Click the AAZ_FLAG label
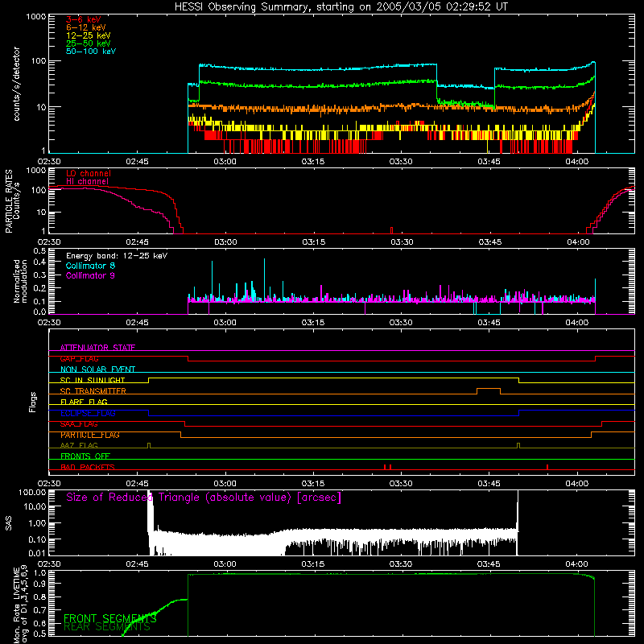 [x=79, y=446]
